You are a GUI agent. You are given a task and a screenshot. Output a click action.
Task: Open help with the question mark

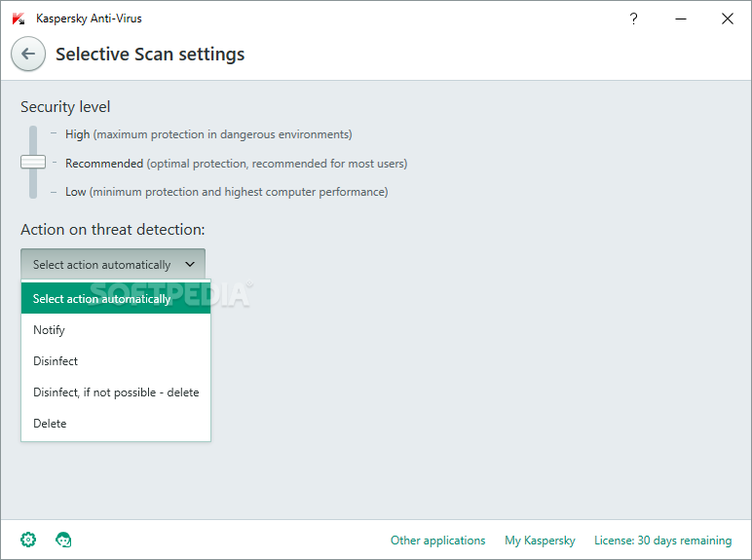coord(633,19)
